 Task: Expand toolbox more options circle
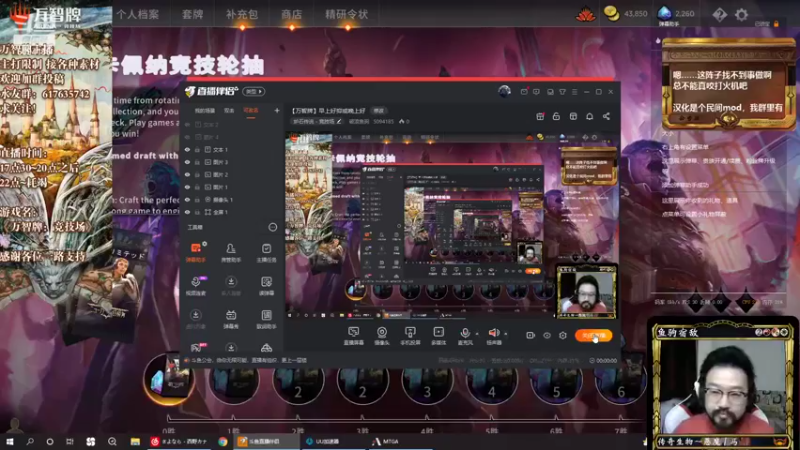(x=272, y=227)
